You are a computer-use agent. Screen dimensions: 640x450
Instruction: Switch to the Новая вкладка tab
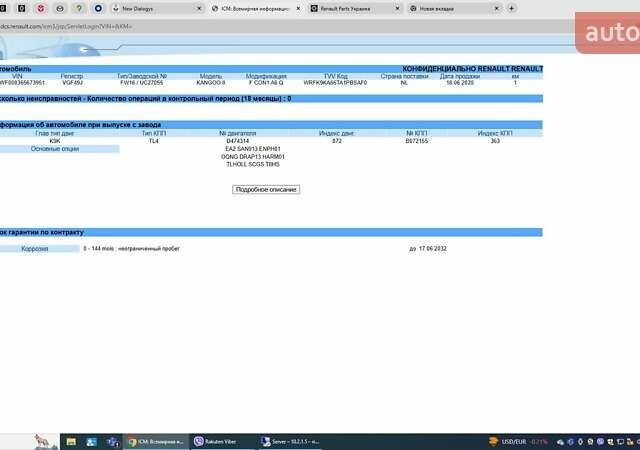pyautogui.click(x=454, y=9)
